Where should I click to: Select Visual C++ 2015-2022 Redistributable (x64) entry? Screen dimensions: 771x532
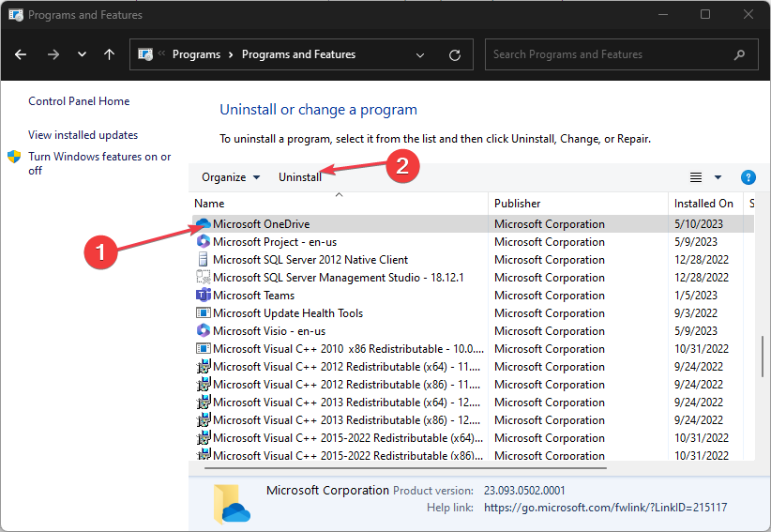click(x=348, y=437)
